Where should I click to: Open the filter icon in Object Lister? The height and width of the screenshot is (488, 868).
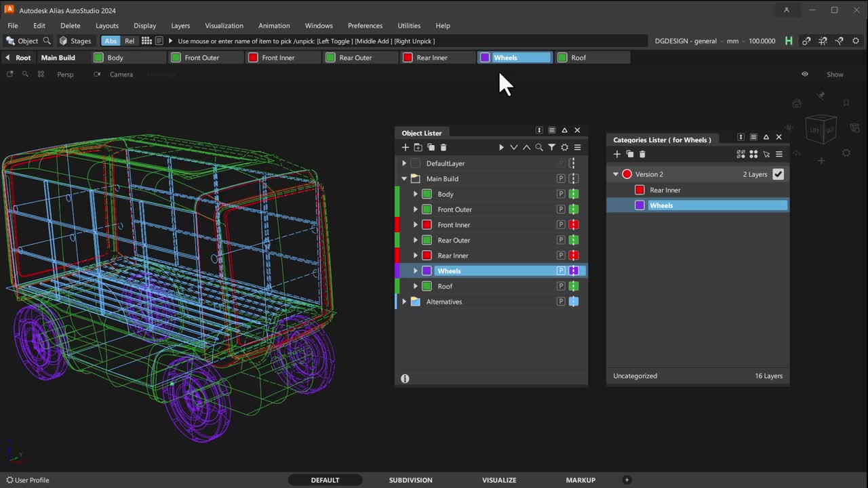pyautogui.click(x=552, y=147)
